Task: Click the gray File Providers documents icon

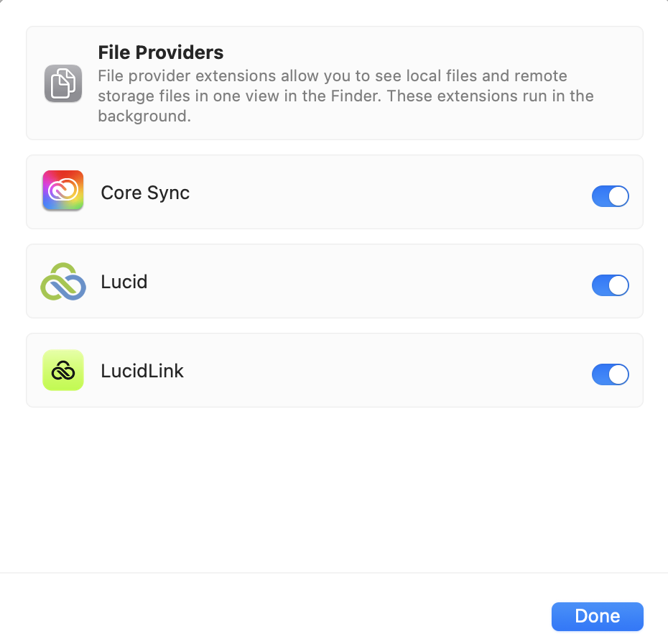Action: pyautogui.click(x=63, y=83)
